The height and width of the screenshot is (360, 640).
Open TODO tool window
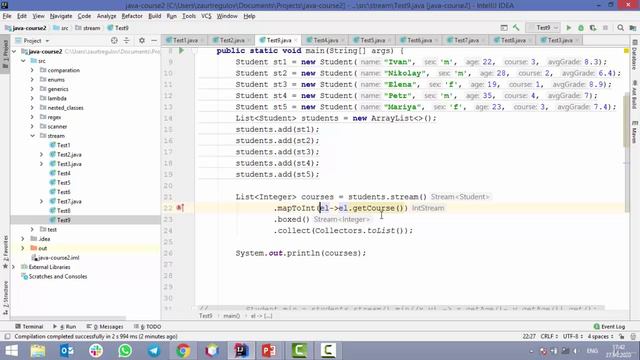coord(148,327)
